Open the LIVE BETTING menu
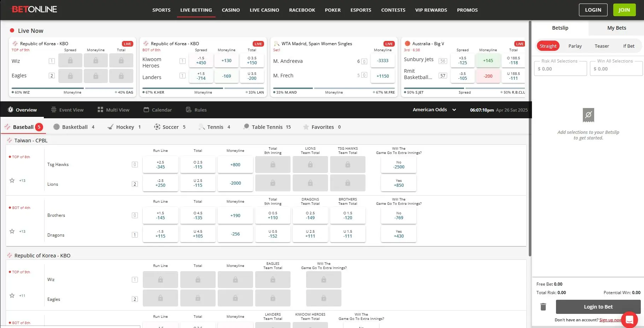The height and width of the screenshot is (328, 644). (x=196, y=10)
